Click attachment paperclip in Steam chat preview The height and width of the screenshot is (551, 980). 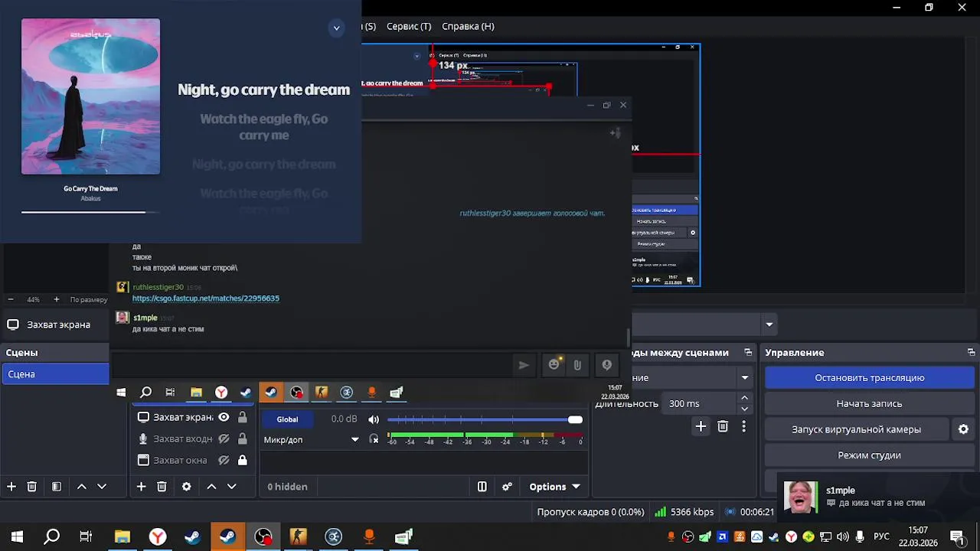577,365
